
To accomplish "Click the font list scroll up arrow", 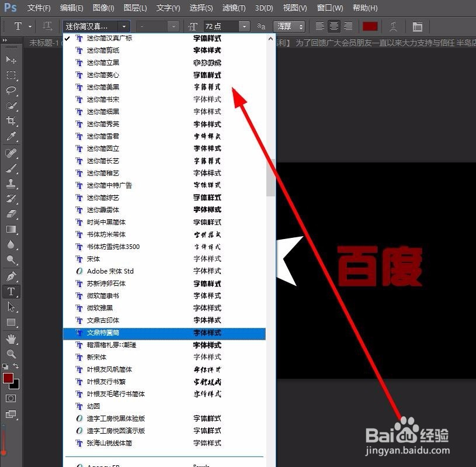I will 271,39.
